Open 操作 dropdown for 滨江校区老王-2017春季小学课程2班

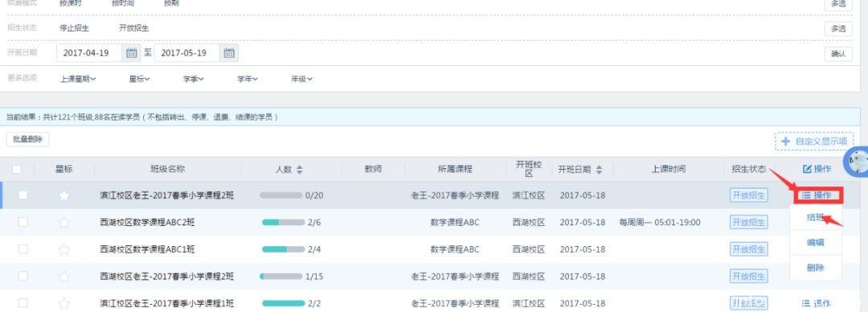click(x=817, y=195)
